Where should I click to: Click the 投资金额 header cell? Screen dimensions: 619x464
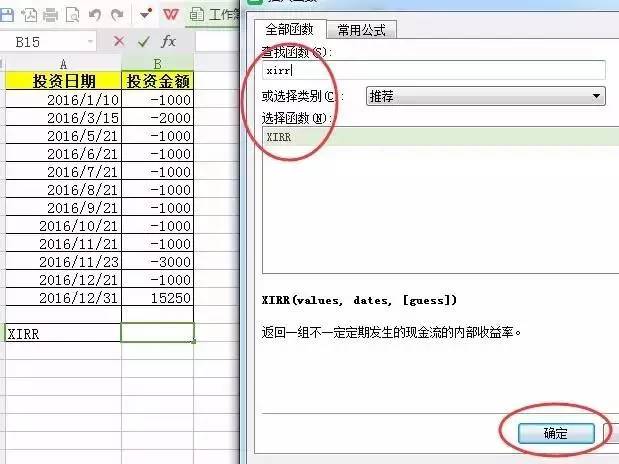pos(158,81)
